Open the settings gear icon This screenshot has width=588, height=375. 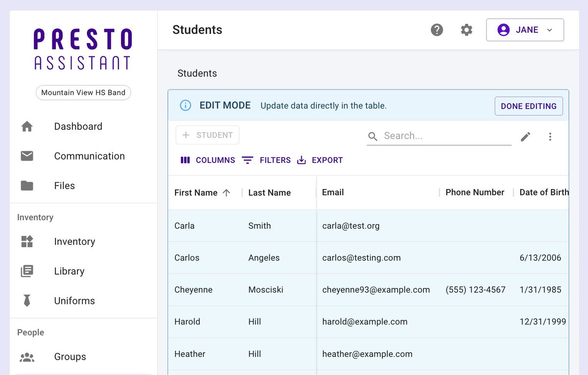point(466,30)
